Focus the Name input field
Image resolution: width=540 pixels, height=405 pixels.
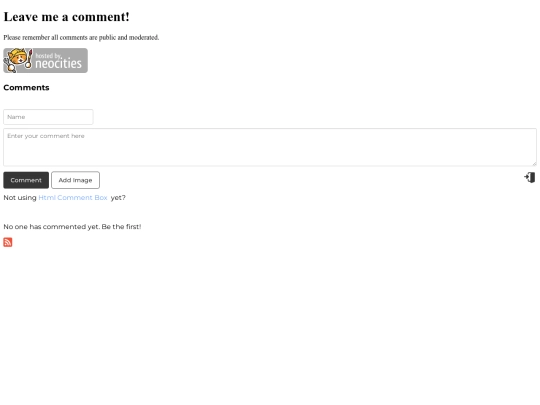[48, 117]
